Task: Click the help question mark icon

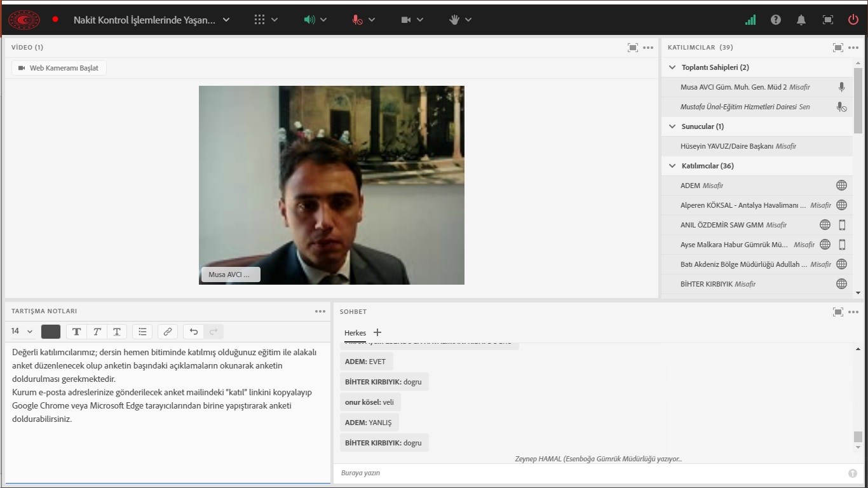Action: 775,20
